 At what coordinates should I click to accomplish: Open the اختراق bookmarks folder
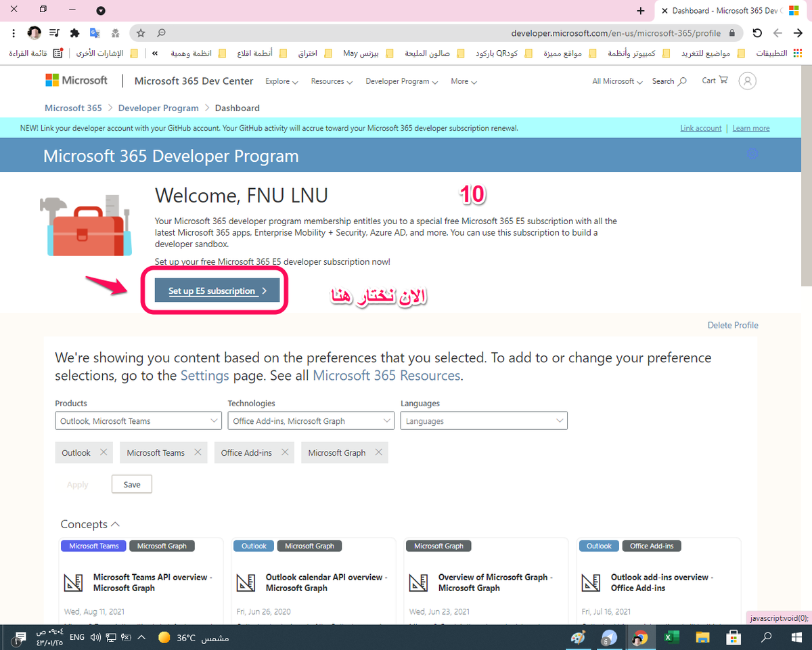tap(315, 53)
